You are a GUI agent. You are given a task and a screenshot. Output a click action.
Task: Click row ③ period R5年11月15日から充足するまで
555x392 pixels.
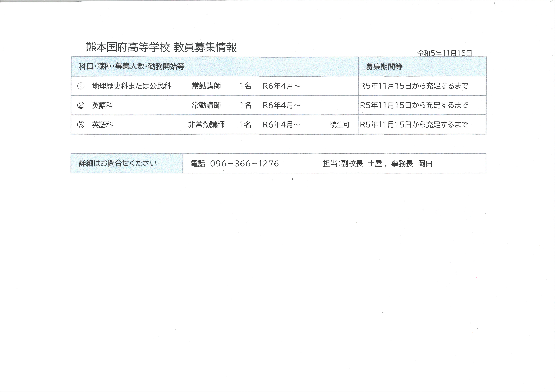pos(414,125)
